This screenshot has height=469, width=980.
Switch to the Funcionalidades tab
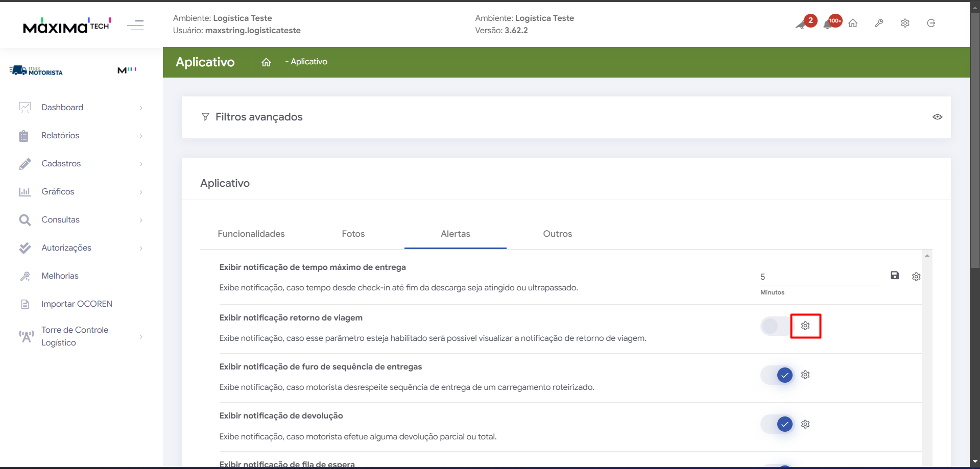pyautogui.click(x=251, y=234)
